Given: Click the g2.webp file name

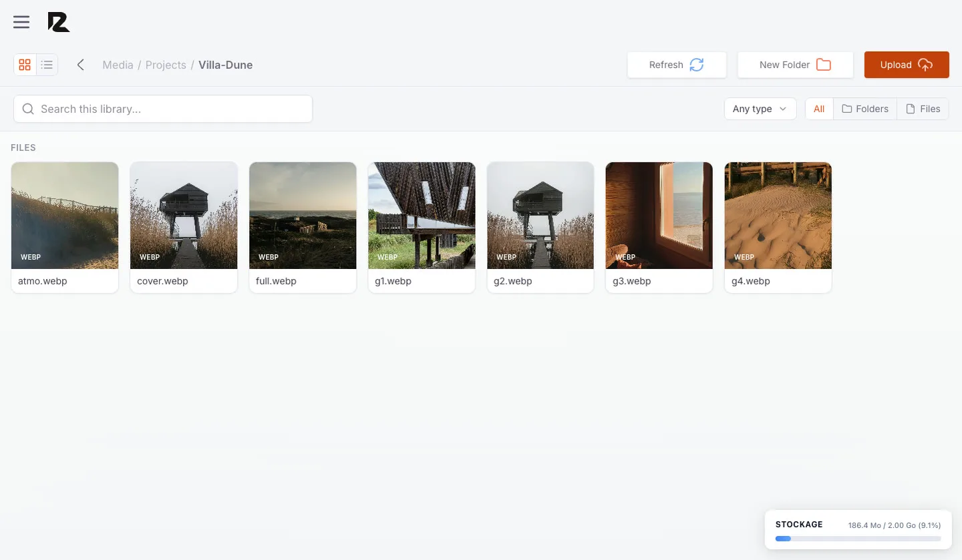Looking at the screenshot, I should click(x=513, y=281).
